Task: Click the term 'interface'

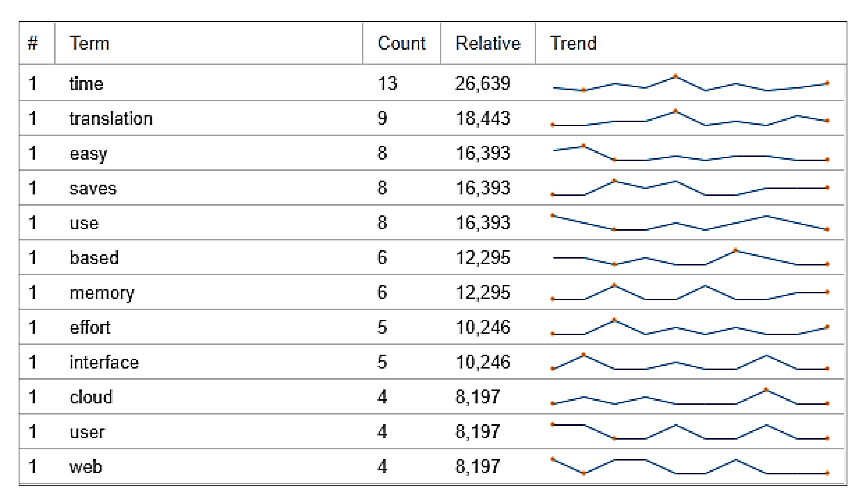Action: click(x=104, y=362)
